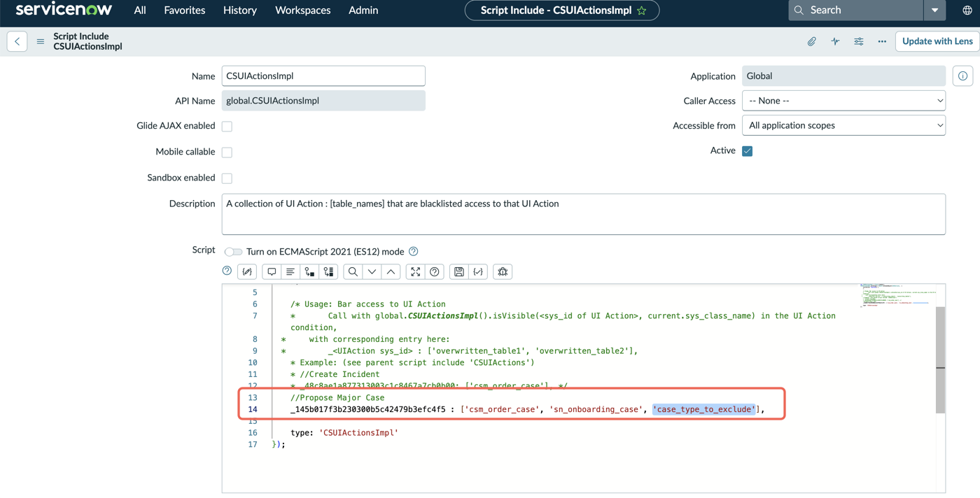Click line number 17 in the gutter
Screen dimensions: 980x498
point(252,444)
